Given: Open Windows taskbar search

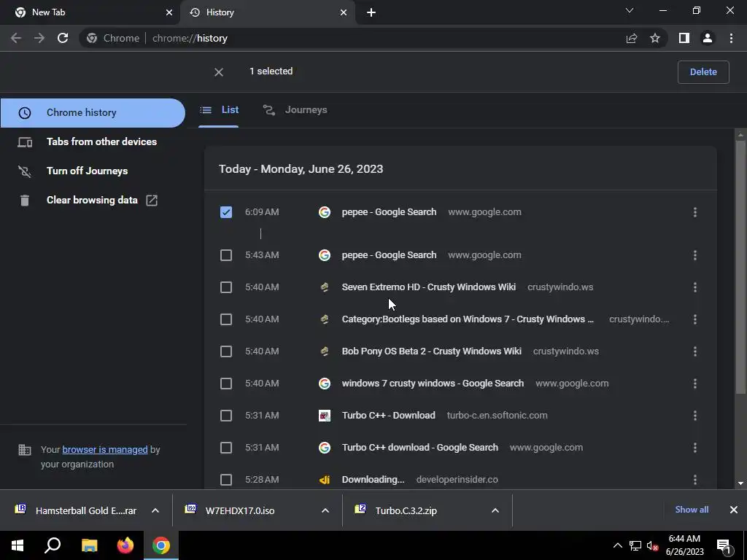Looking at the screenshot, I should pos(53,545).
